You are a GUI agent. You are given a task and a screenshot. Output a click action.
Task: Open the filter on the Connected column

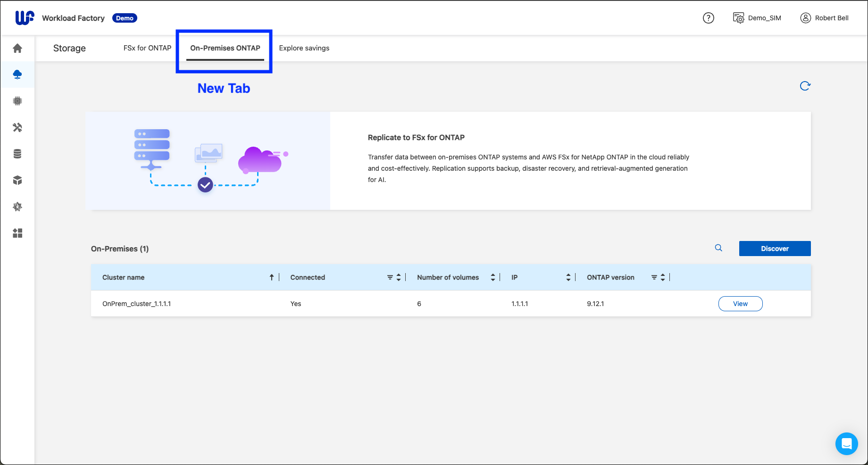coord(390,277)
